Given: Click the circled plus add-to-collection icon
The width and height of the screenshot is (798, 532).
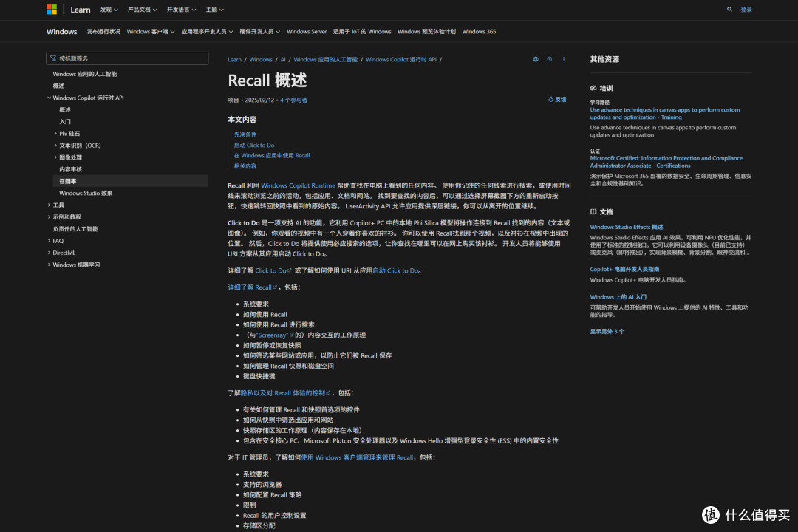Looking at the screenshot, I should click(x=549, y=59).
